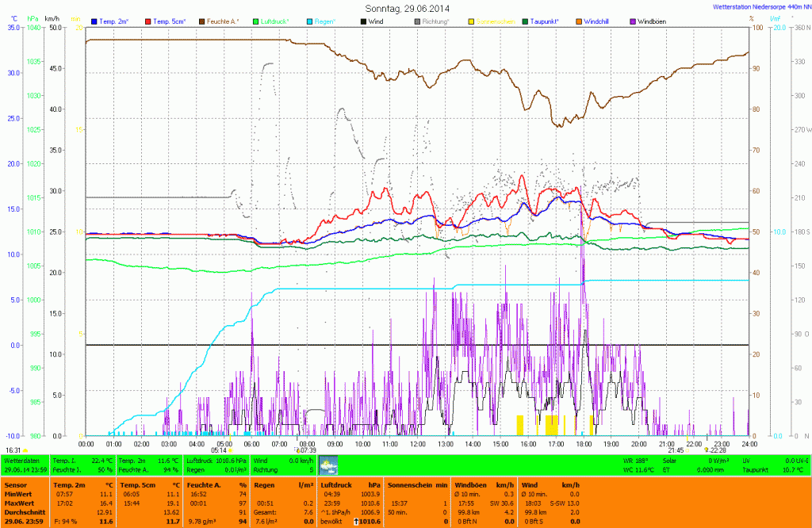Click the moon icon at 07:39
Viewport: 812px width, 528px height.
tap(297, 450)
